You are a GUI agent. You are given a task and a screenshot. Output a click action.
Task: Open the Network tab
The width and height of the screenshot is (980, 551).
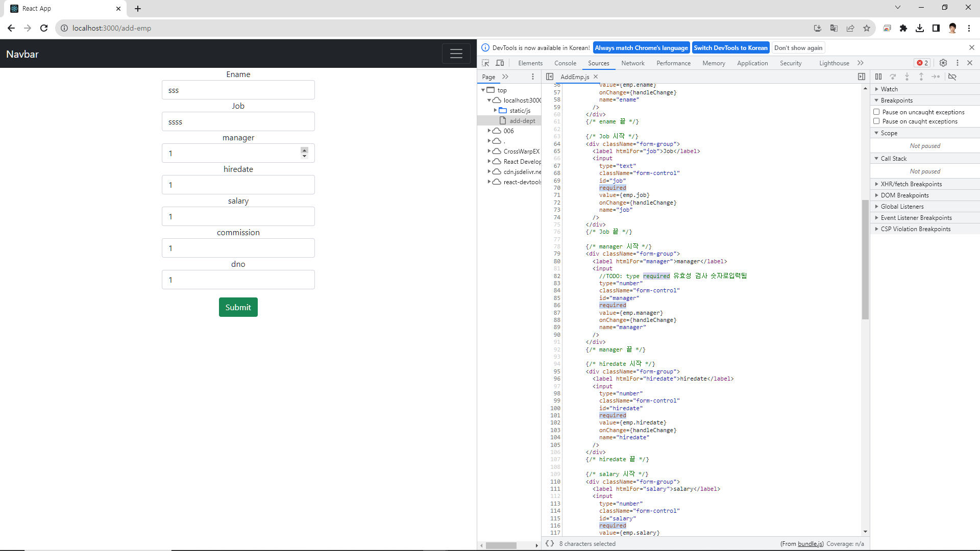(632, 63)
